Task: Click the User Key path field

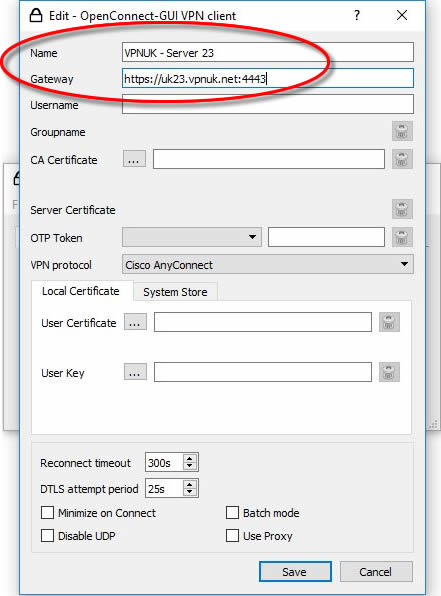Action: point(263,372)
